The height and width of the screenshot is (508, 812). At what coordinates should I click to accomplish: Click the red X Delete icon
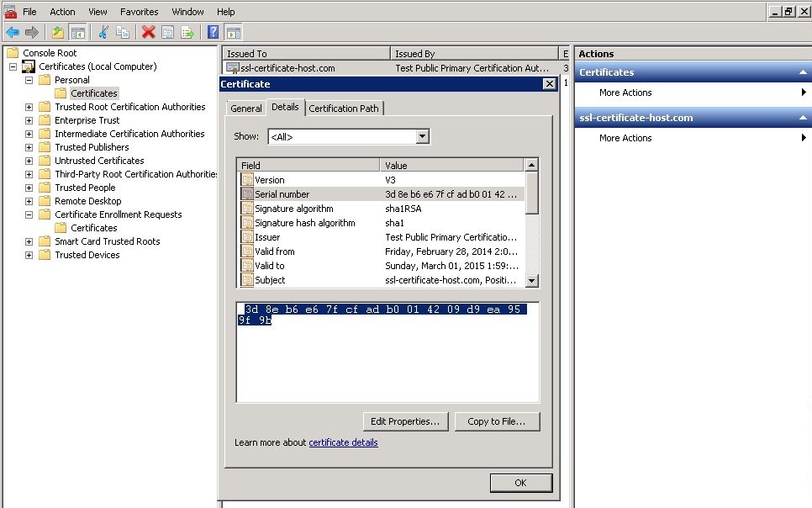(x=149, y=32)
